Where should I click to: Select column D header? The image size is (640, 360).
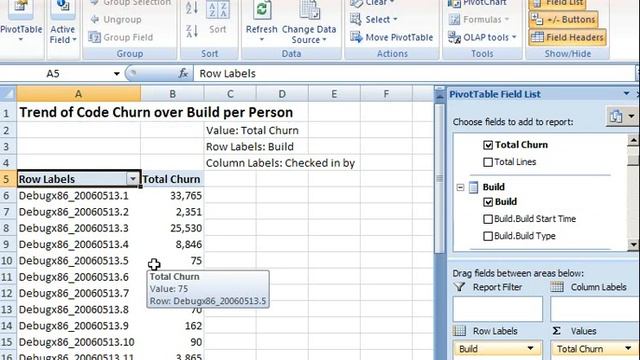pos(282,94)
